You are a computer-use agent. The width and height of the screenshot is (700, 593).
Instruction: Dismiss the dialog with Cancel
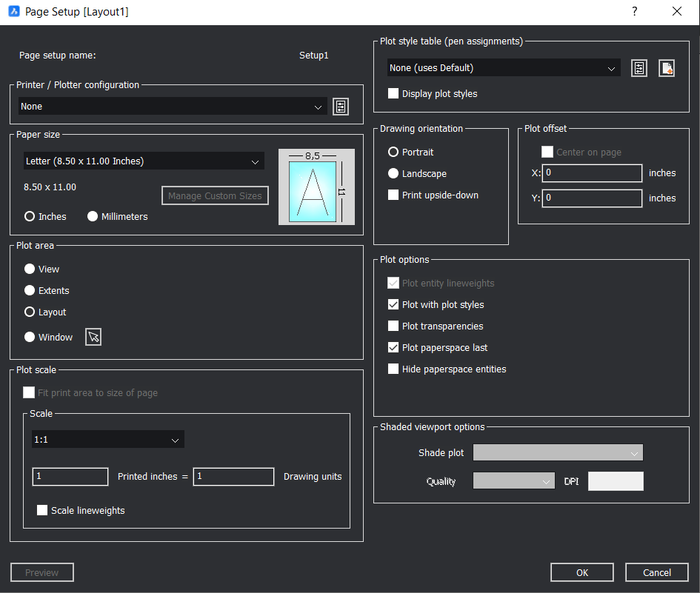pos(656,572)
